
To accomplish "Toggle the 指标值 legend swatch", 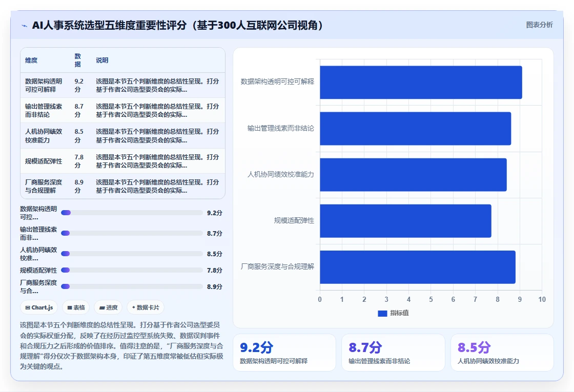I will 382,313.
